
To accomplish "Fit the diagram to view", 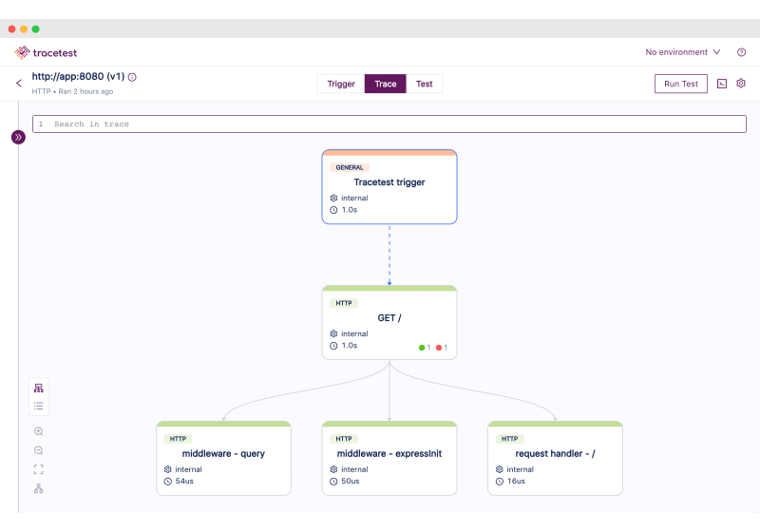I will click(39, 469).
